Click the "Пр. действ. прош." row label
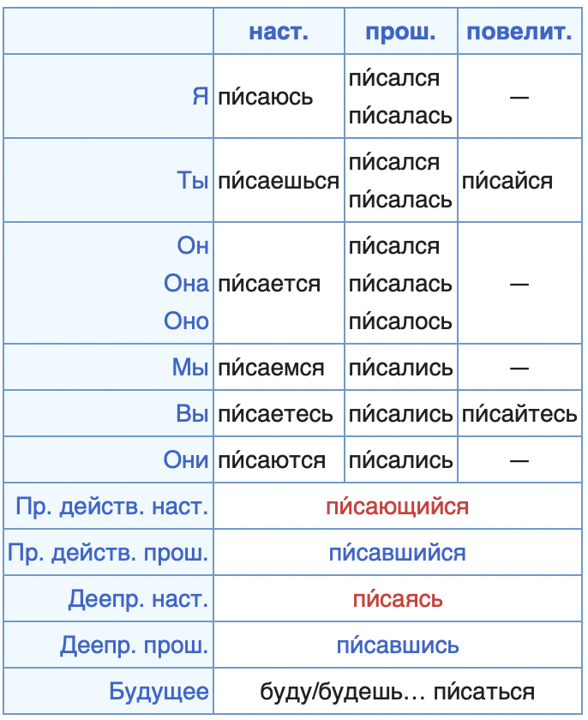 tap(108, 553)
